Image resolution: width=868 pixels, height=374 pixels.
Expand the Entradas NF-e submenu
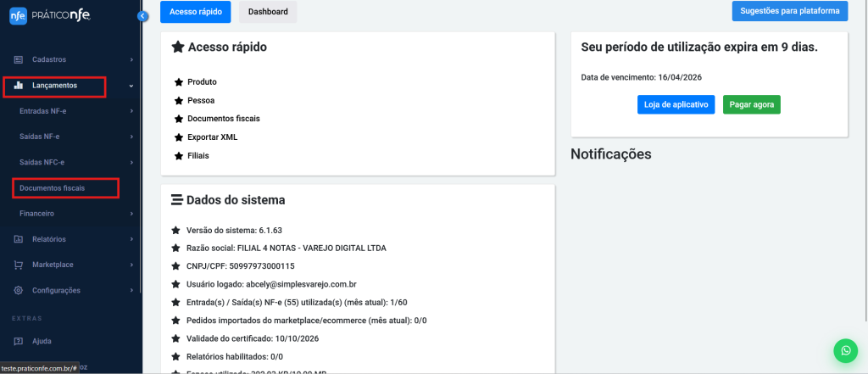tap(131, 111)
